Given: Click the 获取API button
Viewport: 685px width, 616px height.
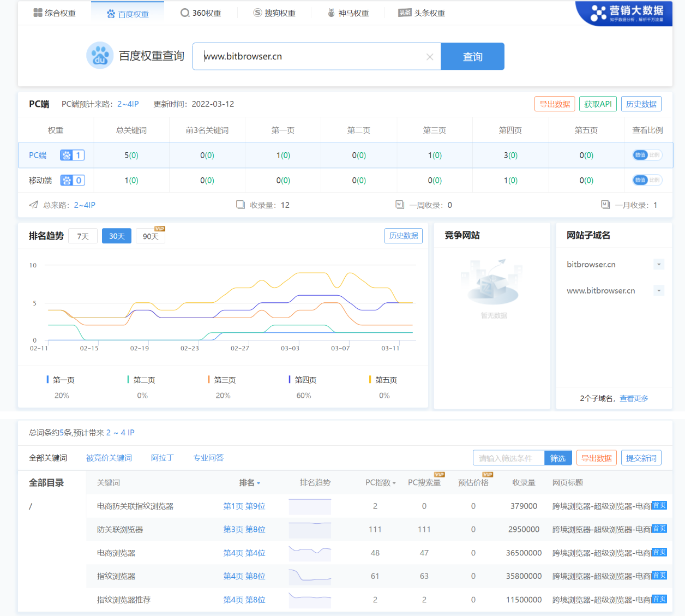Looking at the screenshot, I should point(598,104).
